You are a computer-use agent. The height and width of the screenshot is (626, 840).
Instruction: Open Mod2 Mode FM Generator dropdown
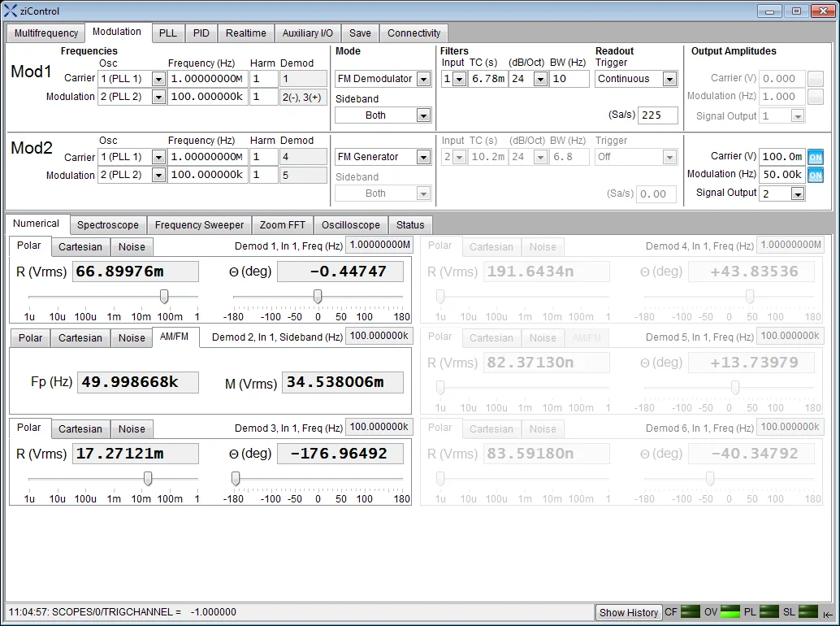pos(423,158)
